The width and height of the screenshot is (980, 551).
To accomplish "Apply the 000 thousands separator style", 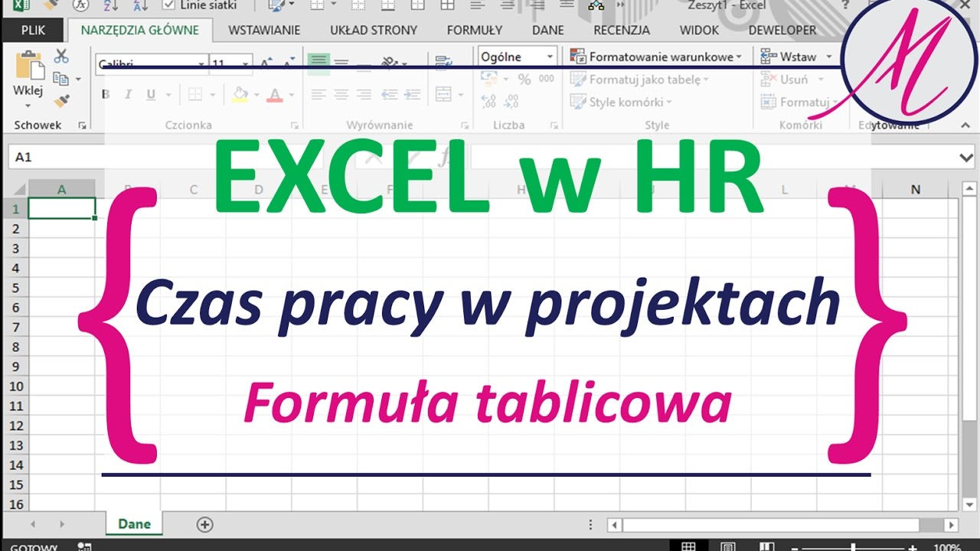I will pos(547,79).
